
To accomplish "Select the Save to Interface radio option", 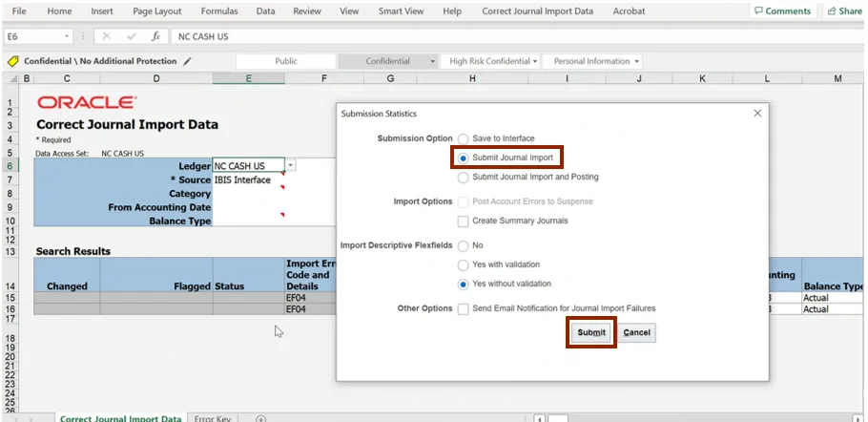I will click(464, 138).
